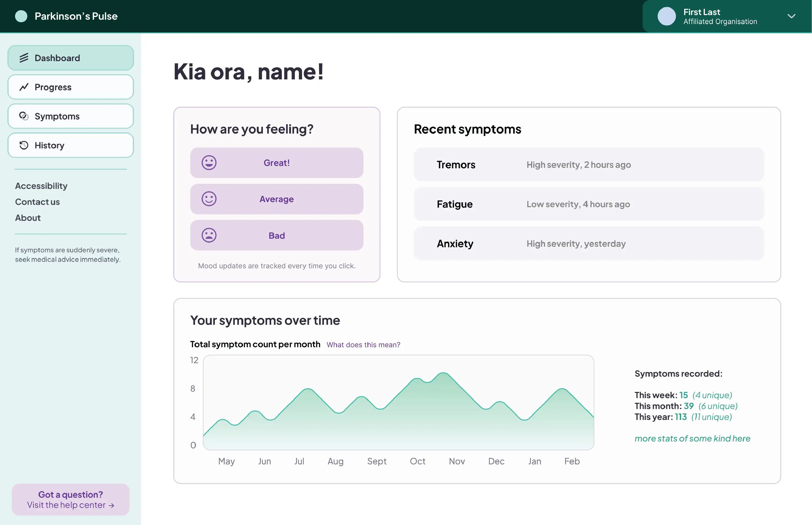Select the Average mood icon
This screenshot has width=812, height=525.
[209, 199]
